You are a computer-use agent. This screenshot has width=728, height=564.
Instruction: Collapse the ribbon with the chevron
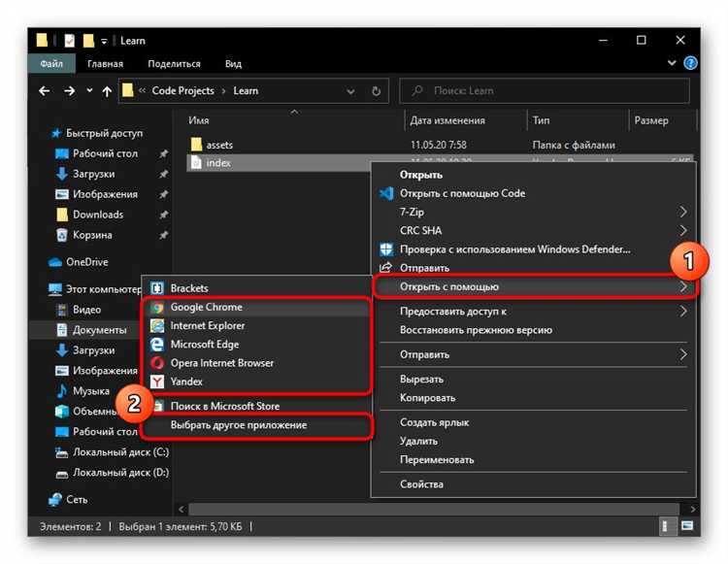click(x=673, y=64)
